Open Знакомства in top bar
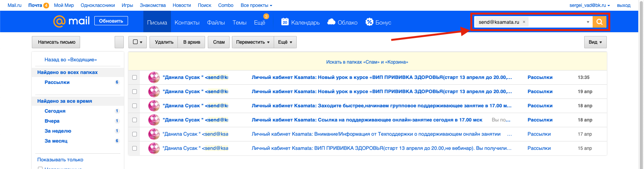The width and height of the screenshot is (644, 169). tap(153, 5)
